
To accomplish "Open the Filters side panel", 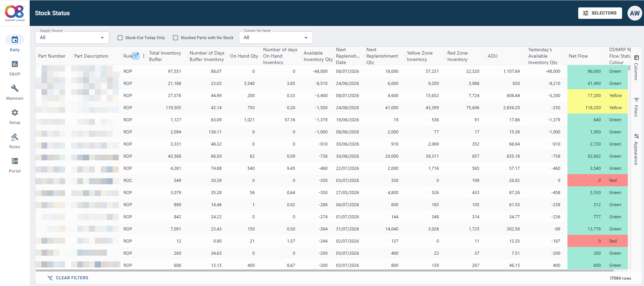I will [x=636, y=107].
